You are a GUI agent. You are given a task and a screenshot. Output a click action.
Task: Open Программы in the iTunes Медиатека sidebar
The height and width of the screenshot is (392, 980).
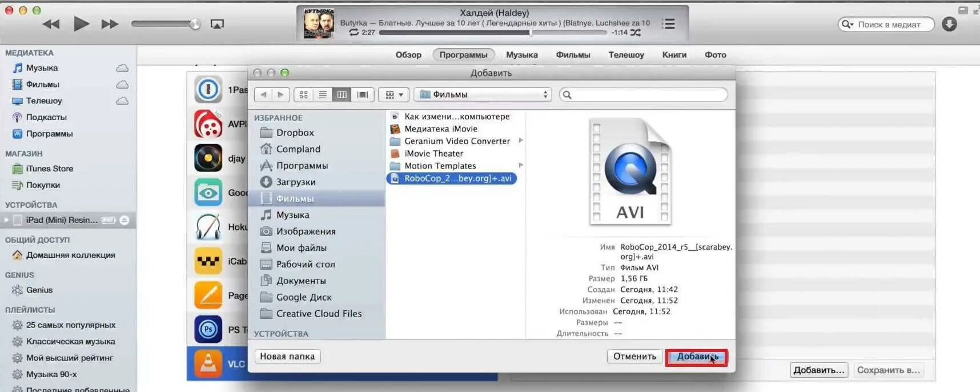coord(49,134)
